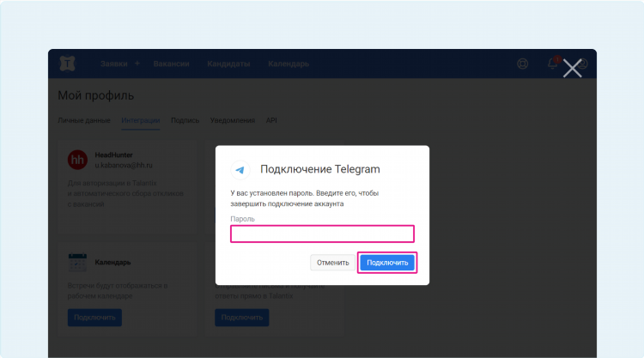This screenshot has width=644, height=358.
Task: Click Отменить in the Telegram dialog
Action: pos(332,263)
